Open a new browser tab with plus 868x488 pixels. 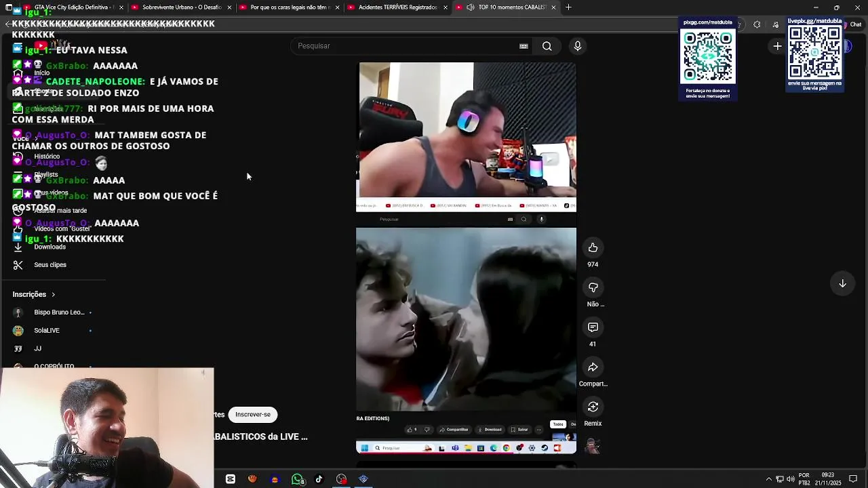coord(568,7)
